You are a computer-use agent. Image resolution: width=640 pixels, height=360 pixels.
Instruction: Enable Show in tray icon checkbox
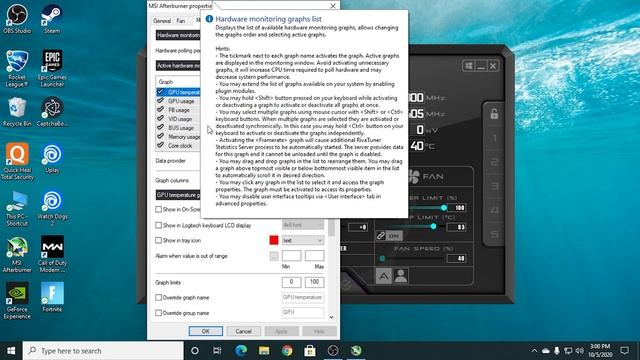point(158,240)
